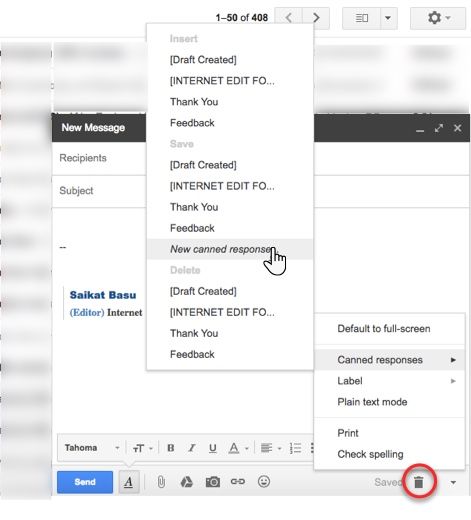The width and height of the screenshot is (471, 520).
Task: Select New canned response under Save
Action: point(230,249)
